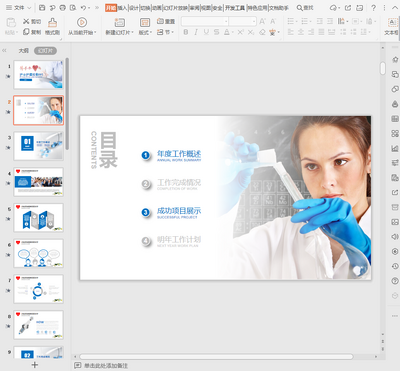Click the font color A swatch

(x=227, y=32)
